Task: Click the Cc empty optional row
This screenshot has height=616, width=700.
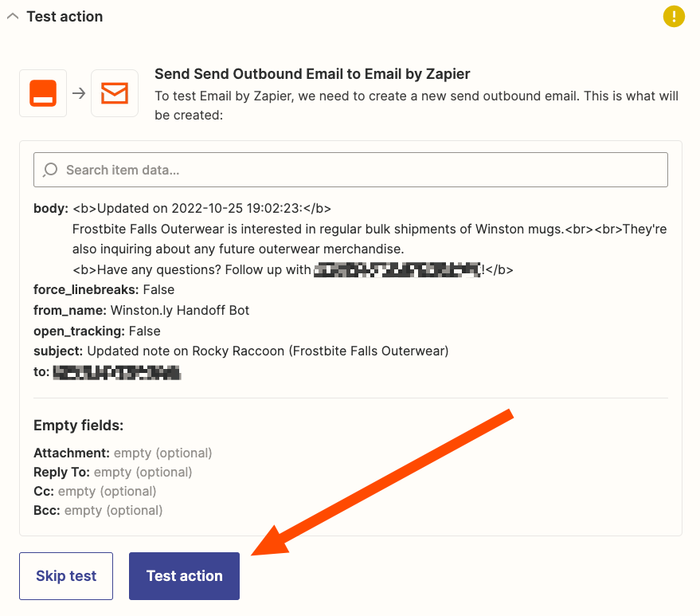Action: [95, 492]
